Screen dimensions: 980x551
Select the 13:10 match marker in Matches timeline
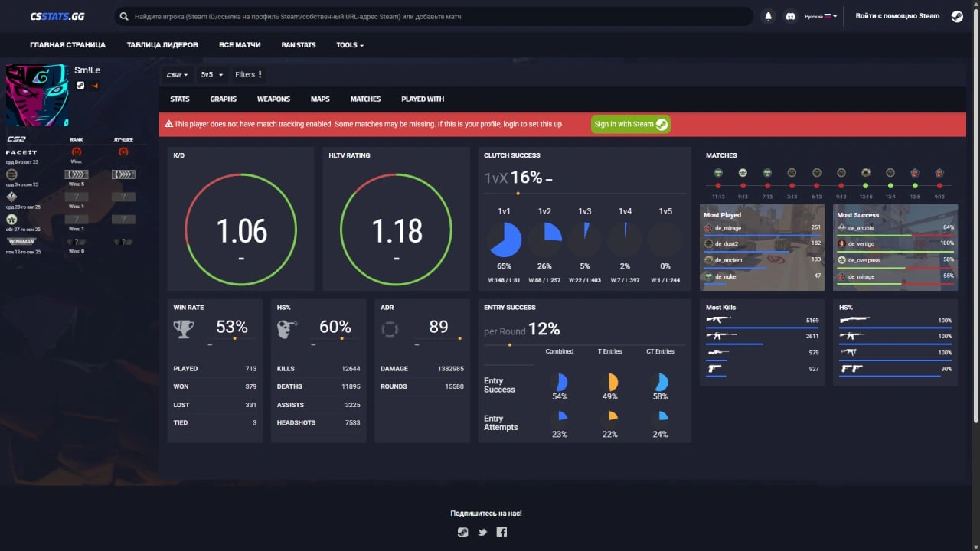pyautogui.click(x=865, y=186)
